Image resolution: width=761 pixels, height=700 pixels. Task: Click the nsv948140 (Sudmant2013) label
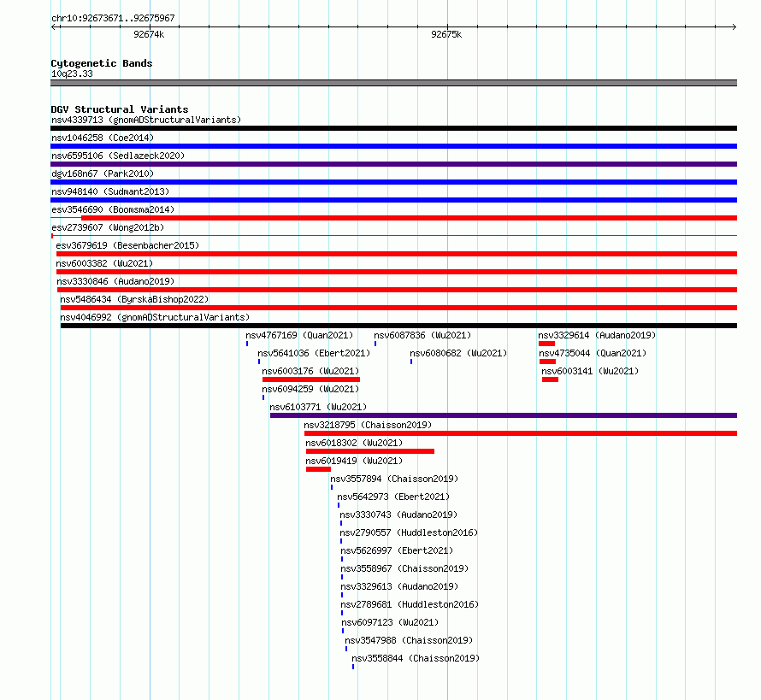pos(110,191)
